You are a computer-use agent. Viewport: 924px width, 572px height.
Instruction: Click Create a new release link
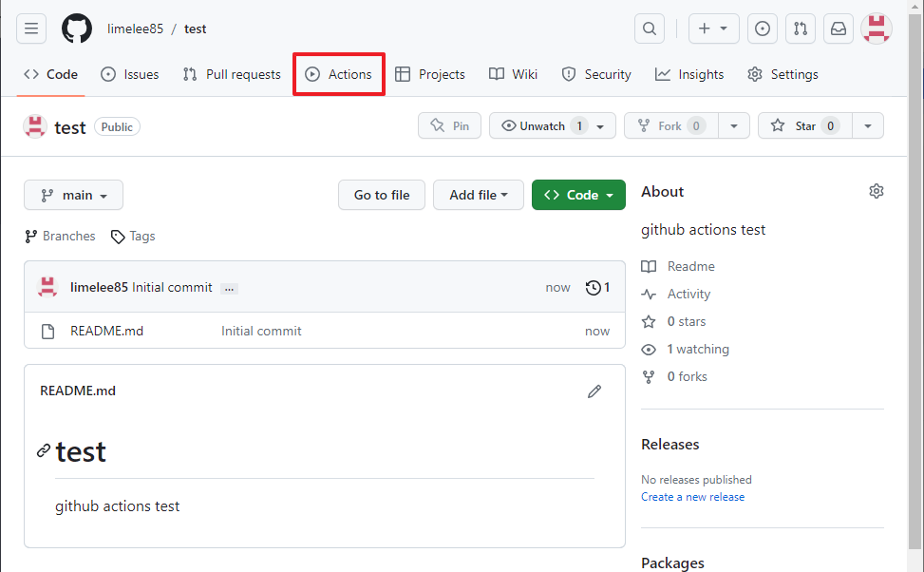[x=692, y=497]
